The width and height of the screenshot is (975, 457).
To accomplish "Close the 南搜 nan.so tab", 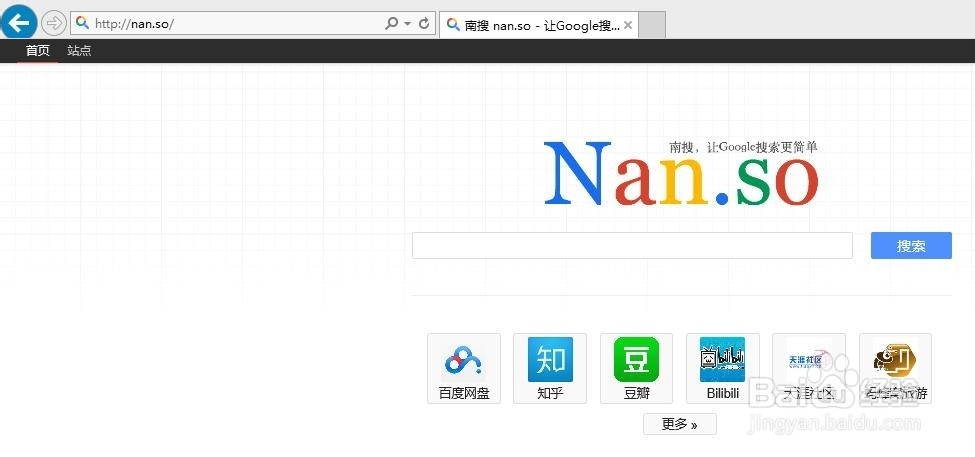I will 628,25.
